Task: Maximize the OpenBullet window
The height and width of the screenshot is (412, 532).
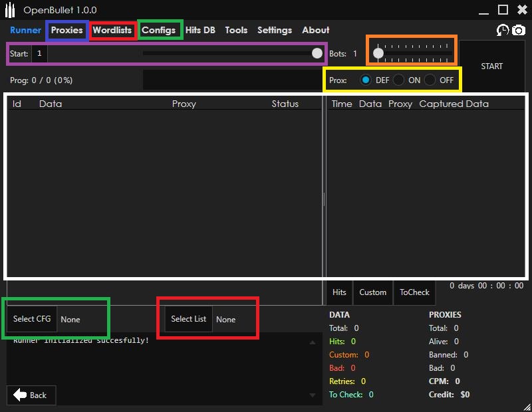Action: pyautogui.click(x=503, y=9)
